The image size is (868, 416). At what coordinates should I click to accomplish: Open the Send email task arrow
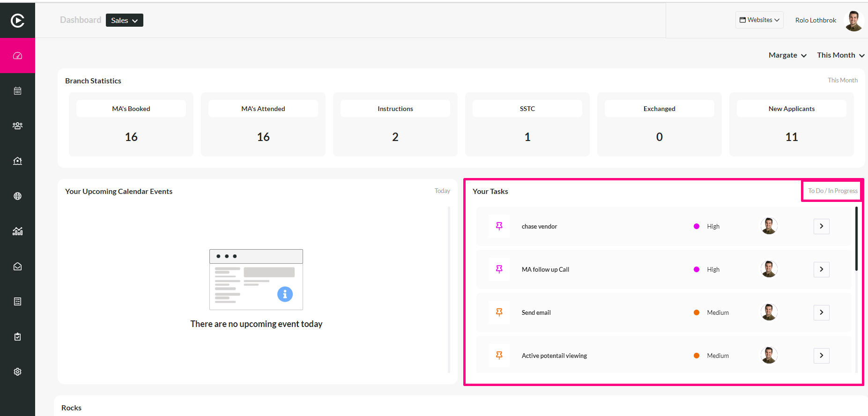[x=822, y=312]
